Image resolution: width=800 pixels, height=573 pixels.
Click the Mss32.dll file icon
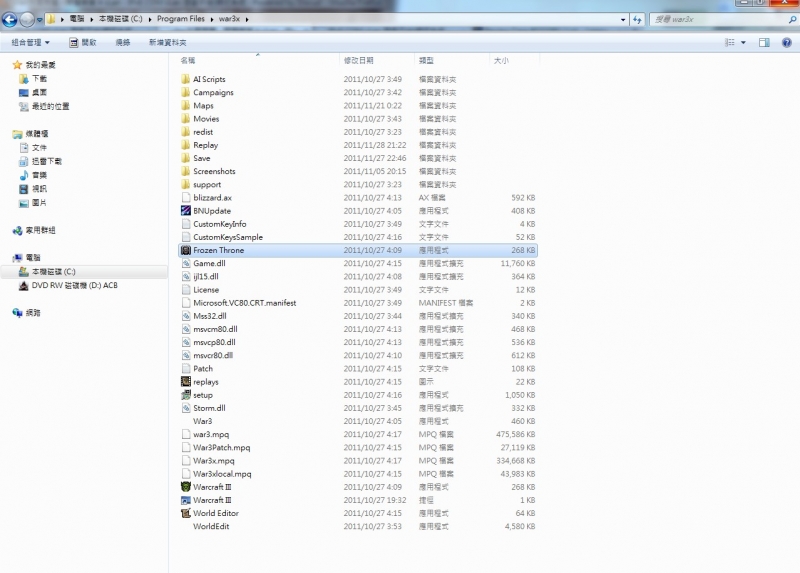(x=186, y=316)
